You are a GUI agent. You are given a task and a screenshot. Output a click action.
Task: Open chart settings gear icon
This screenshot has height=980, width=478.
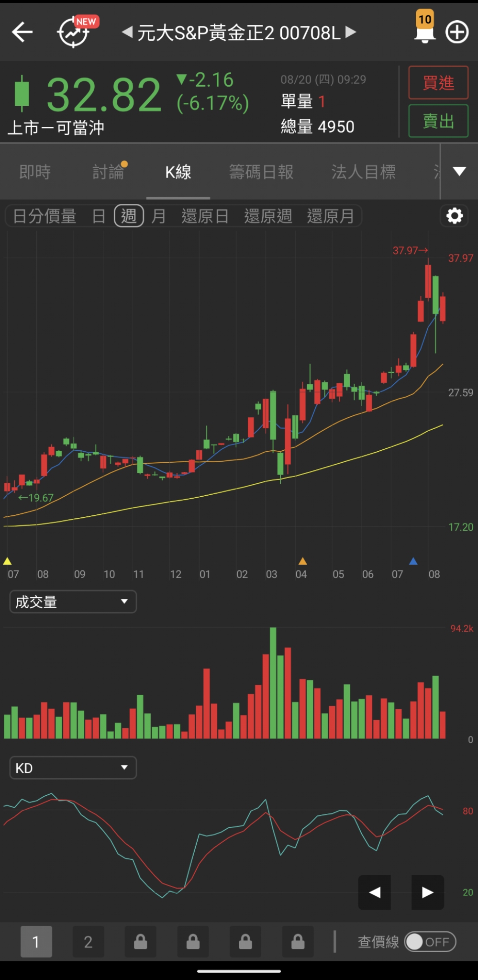tap(454, 216)
